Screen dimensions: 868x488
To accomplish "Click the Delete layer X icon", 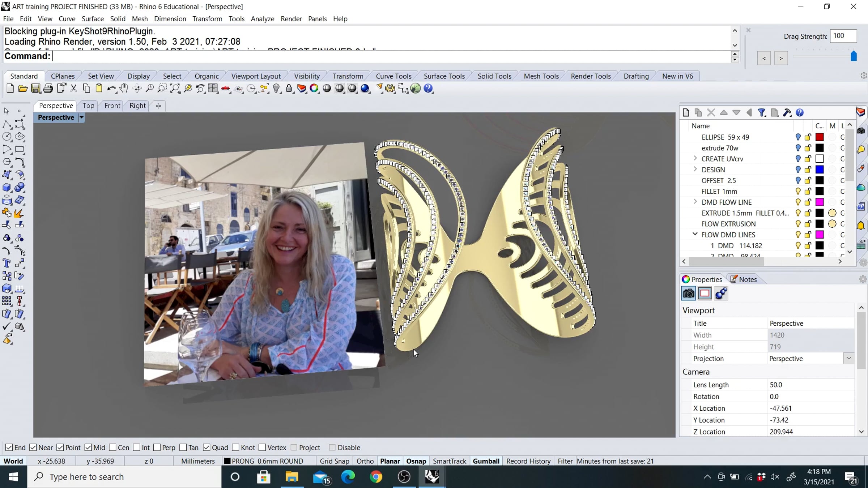I will coord(711,113).
